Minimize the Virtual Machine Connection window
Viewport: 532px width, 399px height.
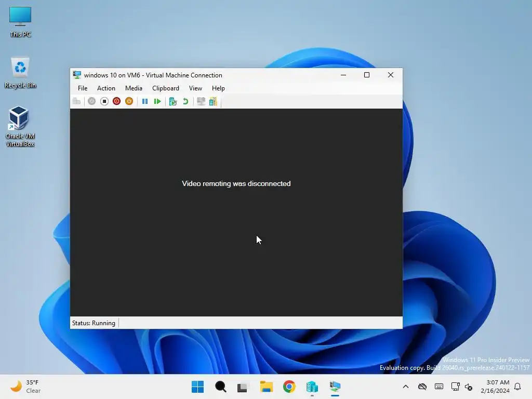343,75
